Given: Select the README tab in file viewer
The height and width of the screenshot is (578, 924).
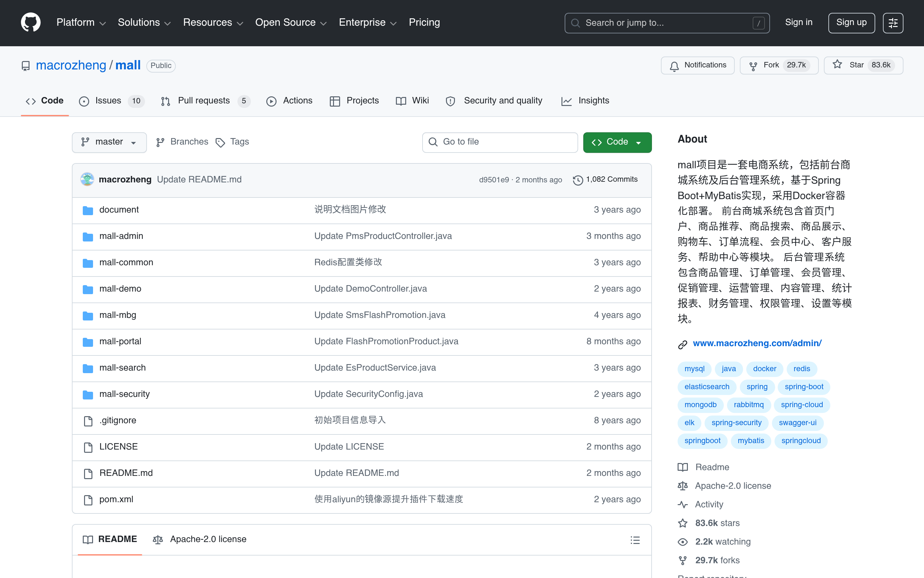Looking at the screenshot, I should tap(110, 539).
